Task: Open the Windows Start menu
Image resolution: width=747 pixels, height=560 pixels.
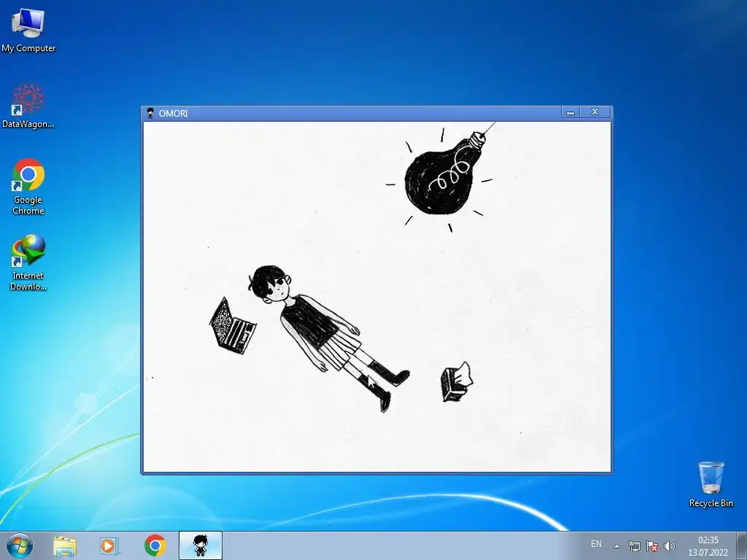Action: click(20, 545)
